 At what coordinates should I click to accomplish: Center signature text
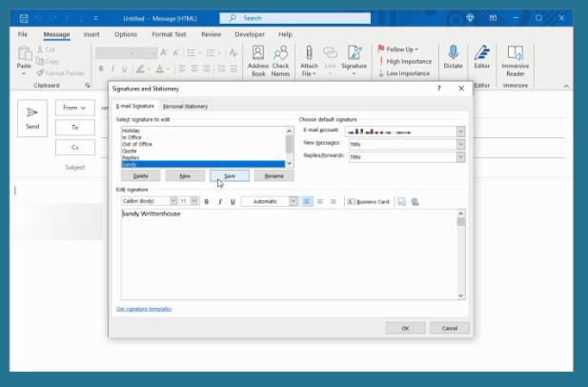(320, 202)
